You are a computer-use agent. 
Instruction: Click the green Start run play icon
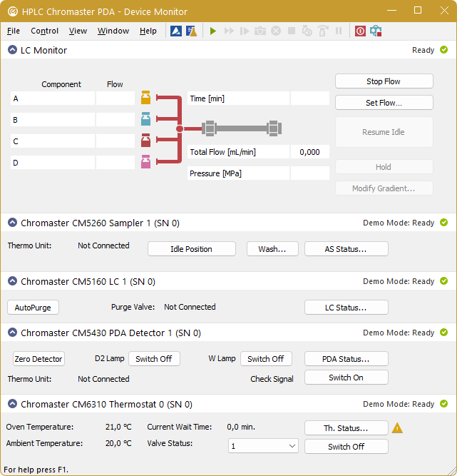tap(213, 31)
